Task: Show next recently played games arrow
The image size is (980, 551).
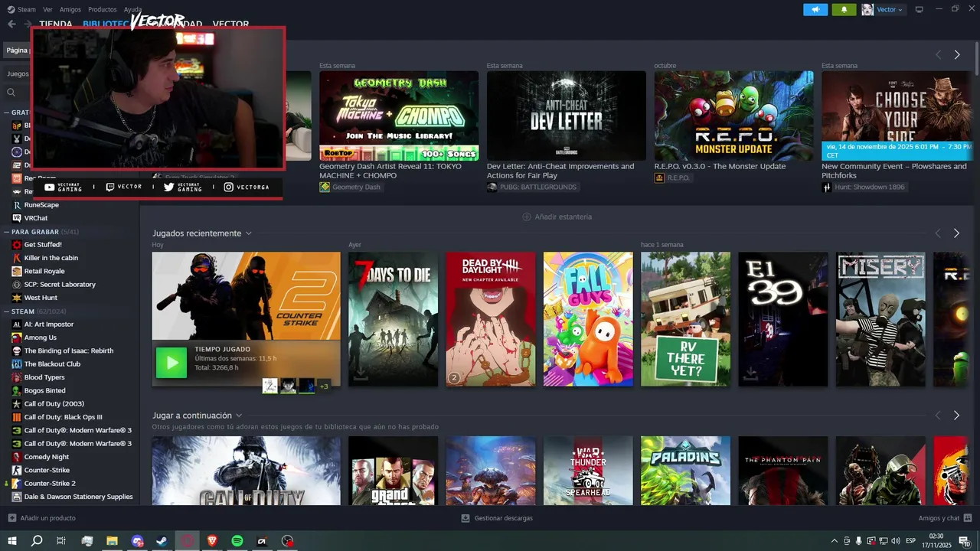Action: (956, 233)
